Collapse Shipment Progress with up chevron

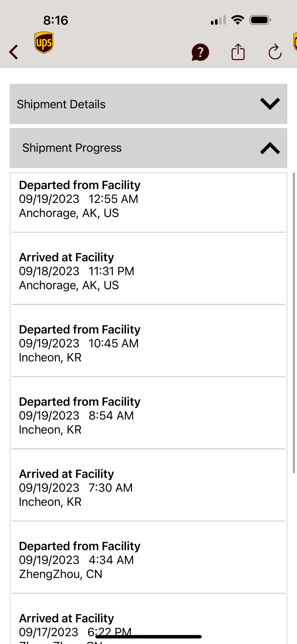tap(270, 148)
